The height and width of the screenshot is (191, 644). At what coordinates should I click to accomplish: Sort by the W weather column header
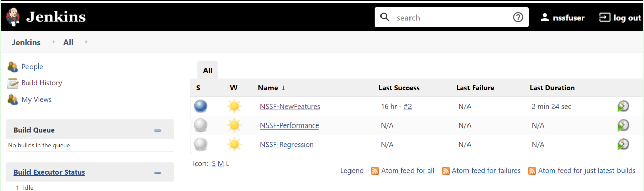point(233,88)
